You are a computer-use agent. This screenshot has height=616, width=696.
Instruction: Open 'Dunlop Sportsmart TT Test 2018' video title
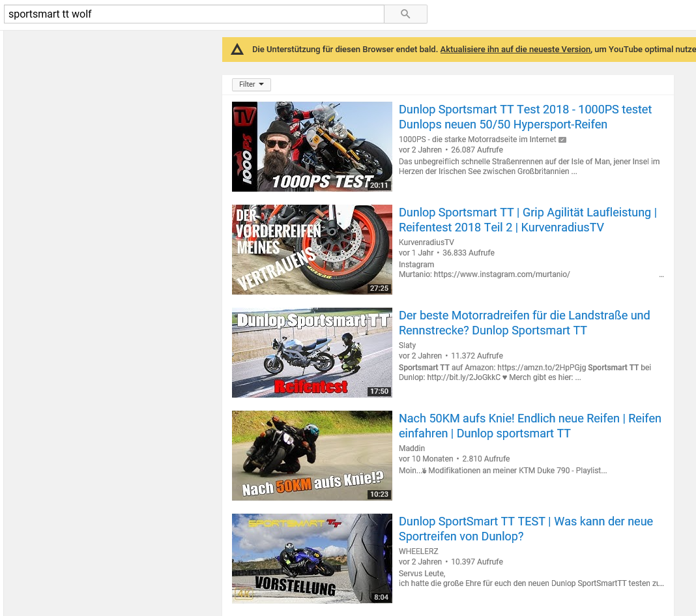point(525,117)
